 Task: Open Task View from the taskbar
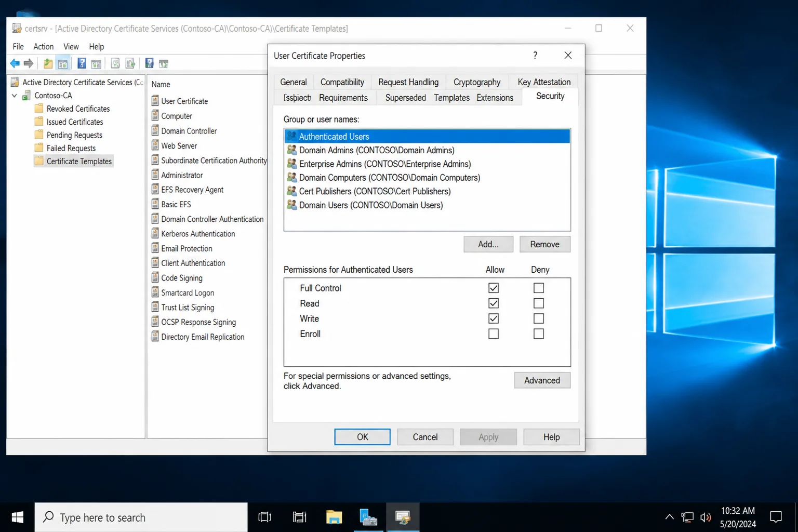(x=265, y=517)
